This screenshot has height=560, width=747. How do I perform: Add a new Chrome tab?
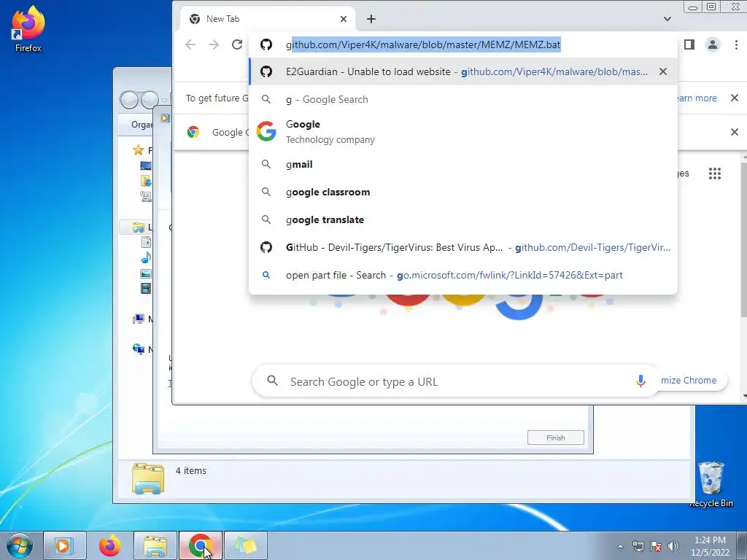click(371, 19)
